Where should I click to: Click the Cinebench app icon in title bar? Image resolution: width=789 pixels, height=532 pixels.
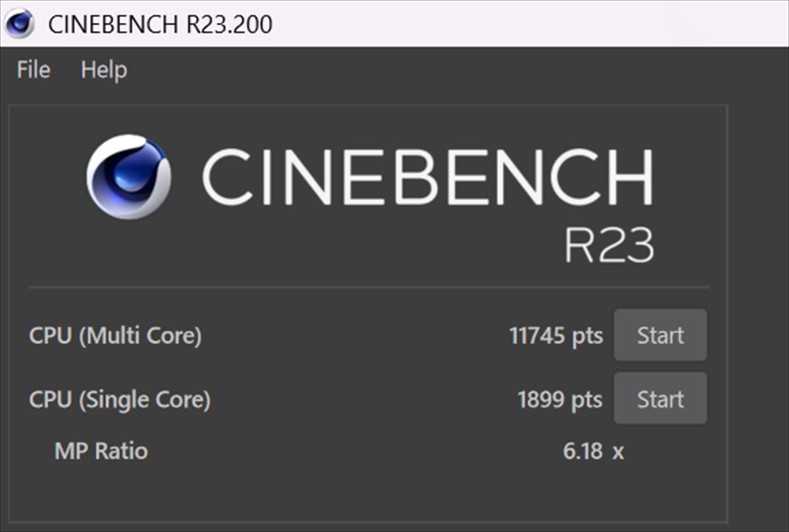click(20, 24)
